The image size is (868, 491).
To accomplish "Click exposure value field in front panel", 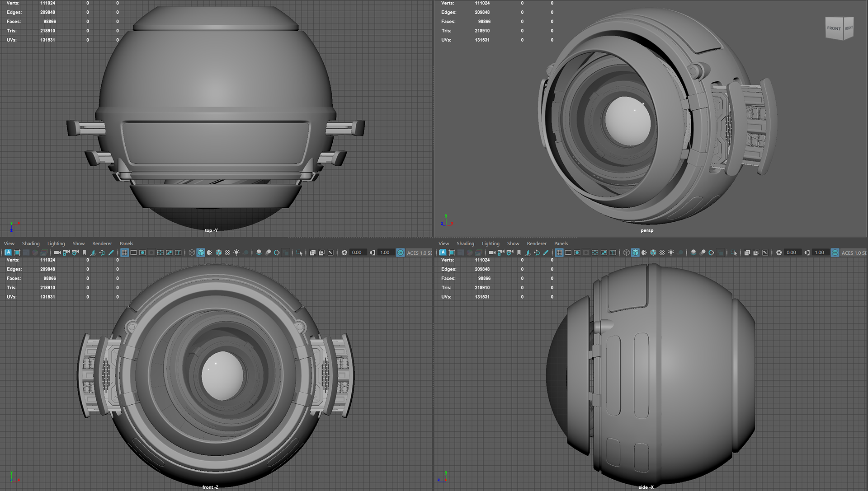I will click(x=357, y=253).
